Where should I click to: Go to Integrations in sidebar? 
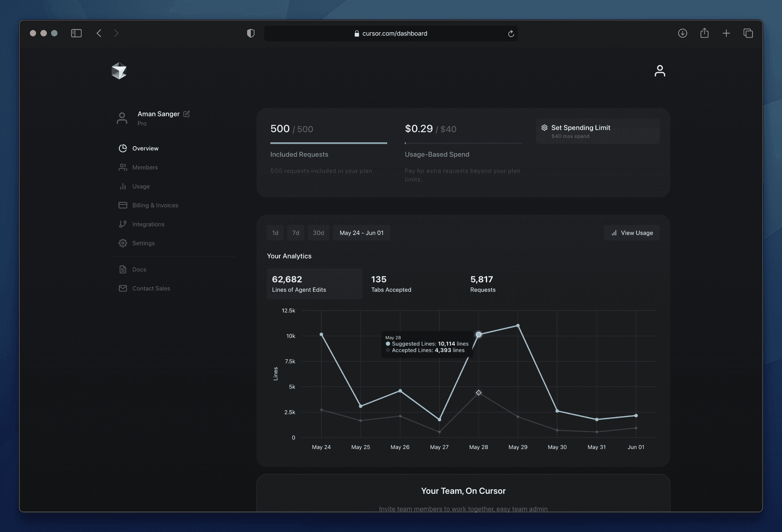148,224
